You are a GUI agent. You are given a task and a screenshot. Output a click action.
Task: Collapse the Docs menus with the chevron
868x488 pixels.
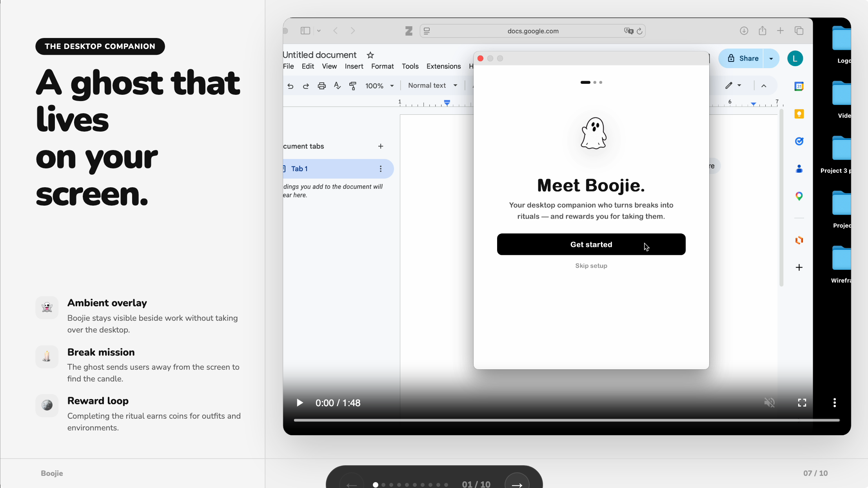click(764, 86)
